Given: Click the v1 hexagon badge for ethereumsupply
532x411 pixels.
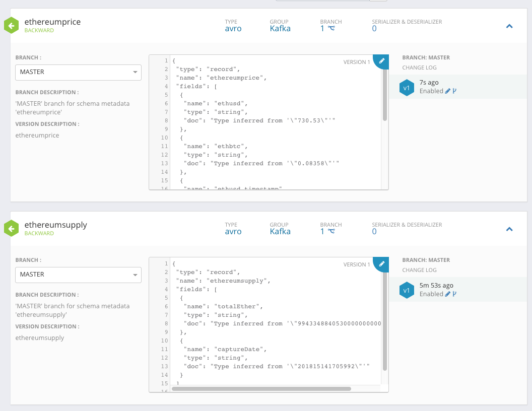Looking at the screenshot, I should 407,290.
